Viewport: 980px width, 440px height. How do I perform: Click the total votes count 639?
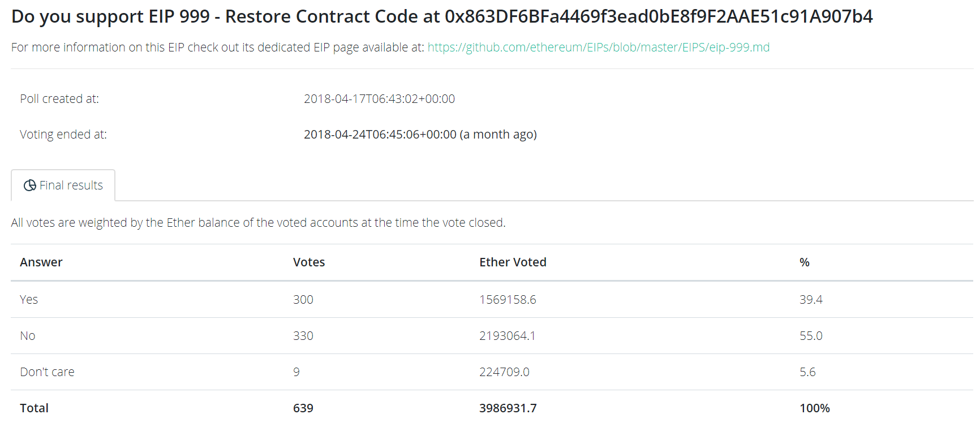pos(303,408)
